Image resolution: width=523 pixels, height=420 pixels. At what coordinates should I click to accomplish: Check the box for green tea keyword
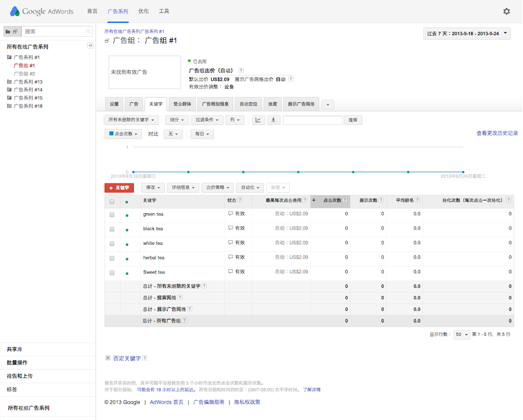point(112,214)
